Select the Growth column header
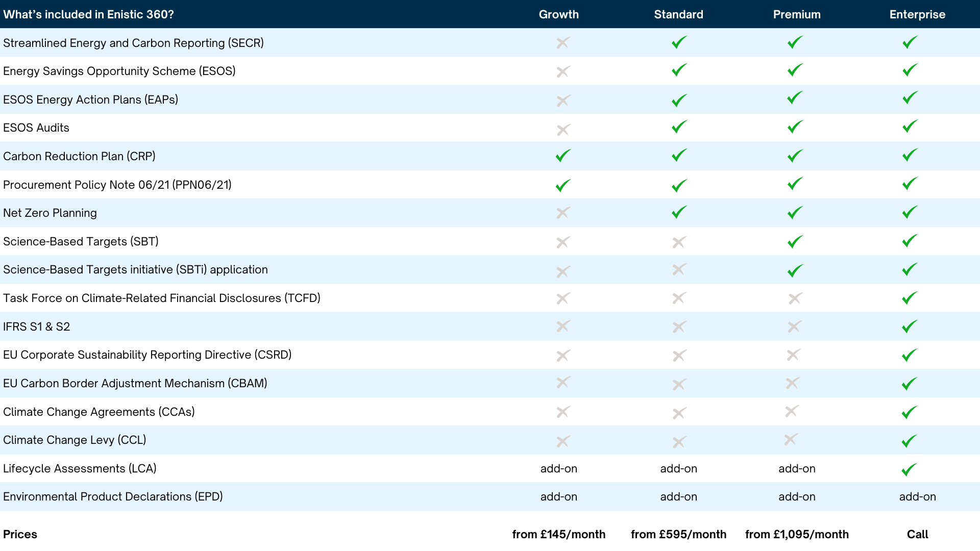The width and height of the screenshot is (980, 551). 558,14
